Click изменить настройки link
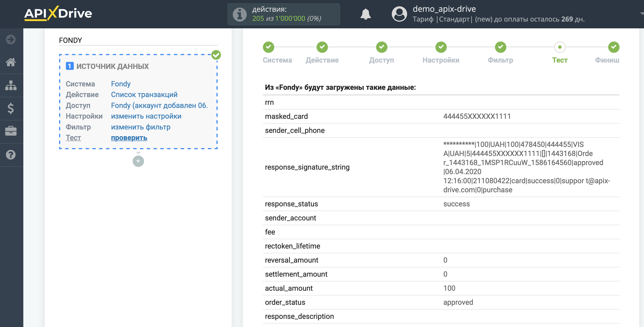Screen dimensions: 644x327 146,116
